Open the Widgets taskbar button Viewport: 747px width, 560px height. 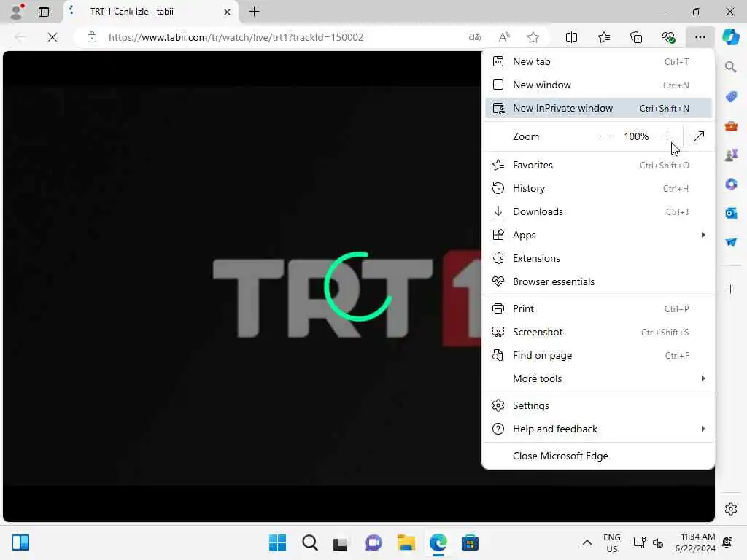pos(20,542)
